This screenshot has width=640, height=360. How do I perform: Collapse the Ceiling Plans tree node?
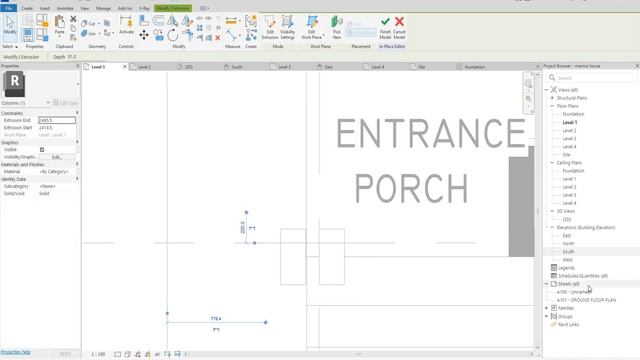pos(552,163)
